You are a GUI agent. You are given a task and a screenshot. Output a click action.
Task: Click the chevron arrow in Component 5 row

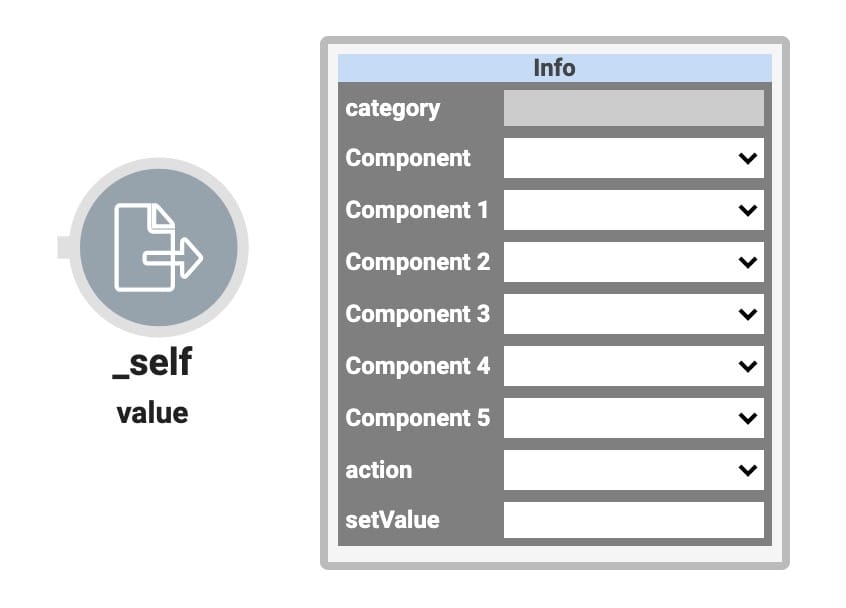(x=748, y=418)
